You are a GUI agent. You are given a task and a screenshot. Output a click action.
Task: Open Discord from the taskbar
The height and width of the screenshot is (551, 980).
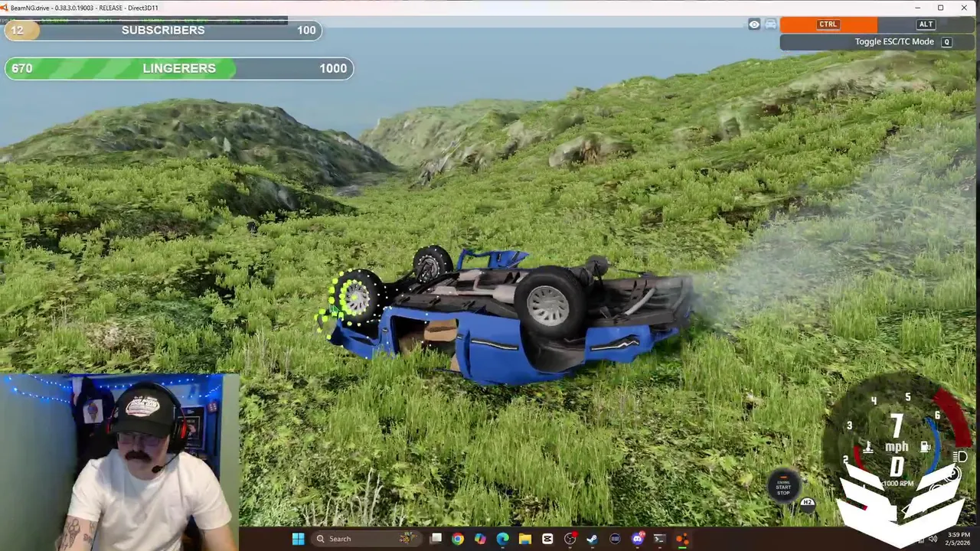[638, 539]
